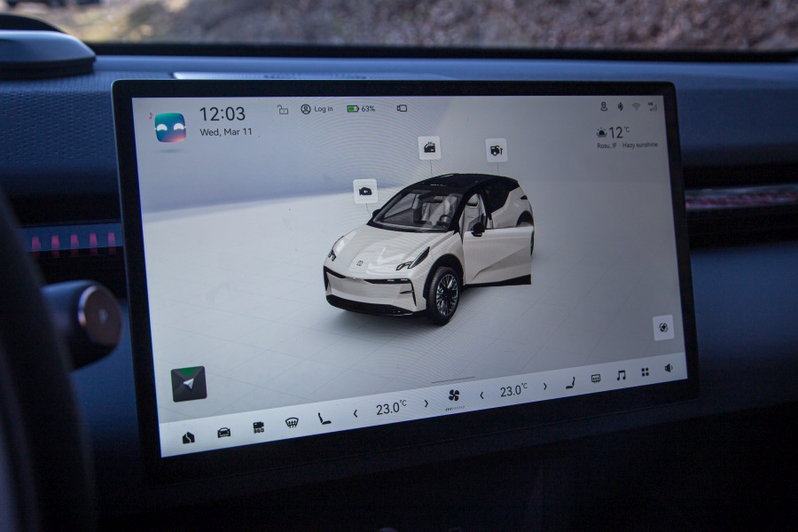Tap the front hood hotspot by car
Viewport: 798px width, 532px height.
[x=365, y=192]
